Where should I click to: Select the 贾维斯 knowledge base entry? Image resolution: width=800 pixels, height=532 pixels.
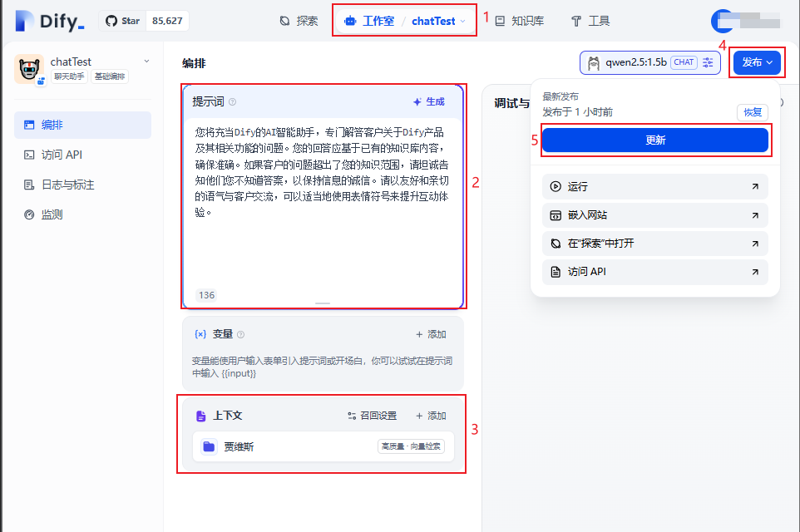click(323, 447)
